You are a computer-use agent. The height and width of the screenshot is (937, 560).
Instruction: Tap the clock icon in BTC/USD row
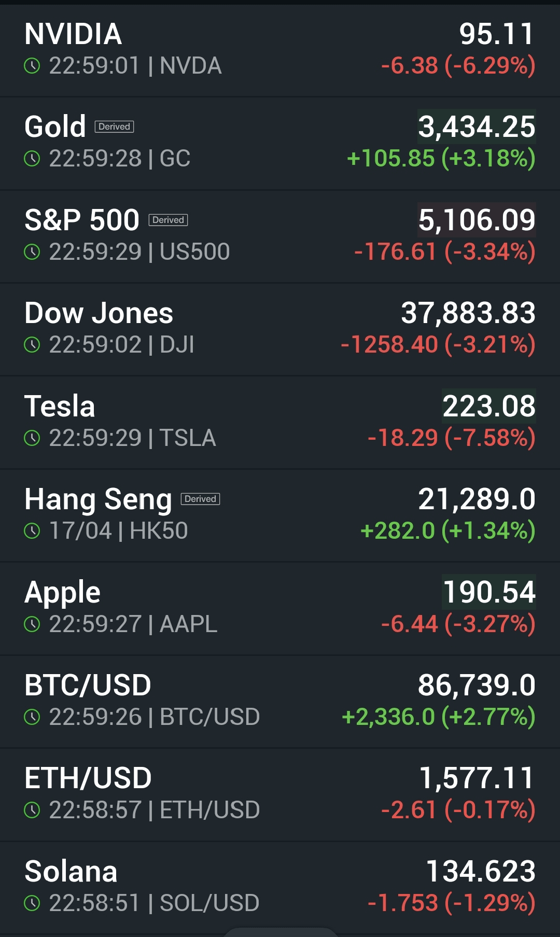tap(32, 717)
